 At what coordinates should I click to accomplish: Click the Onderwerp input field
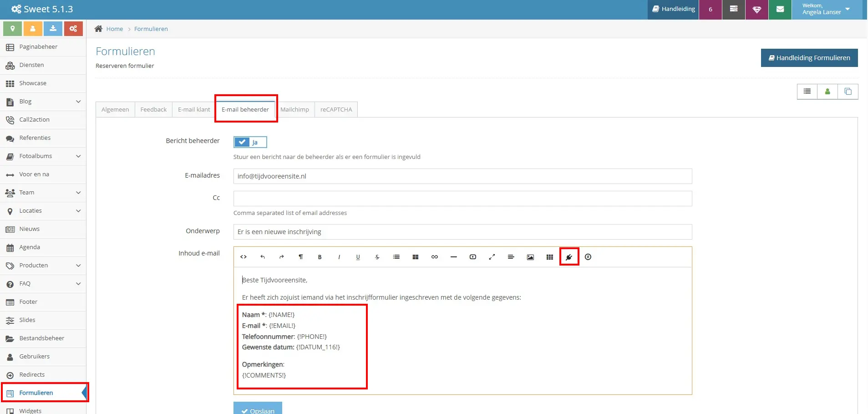462,232
